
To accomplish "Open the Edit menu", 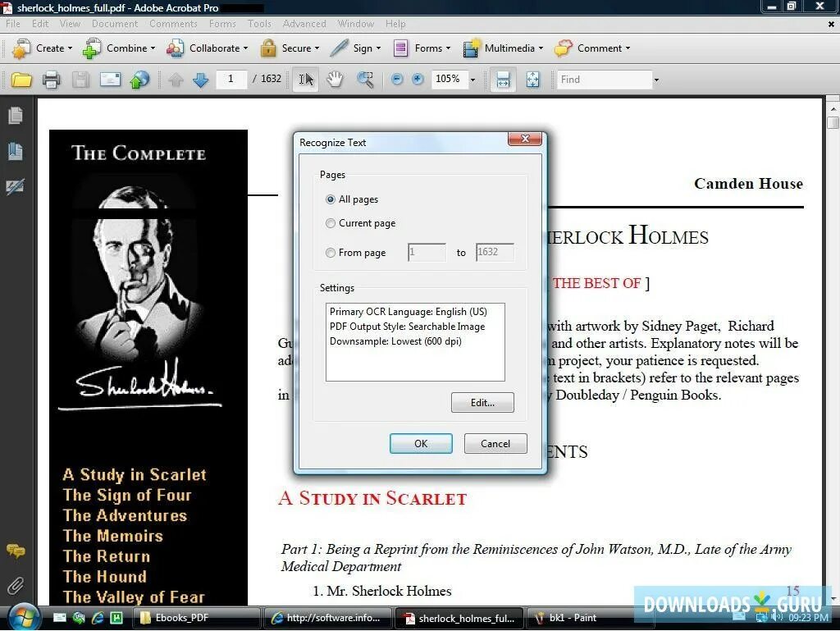I will [x=40, y=24].
